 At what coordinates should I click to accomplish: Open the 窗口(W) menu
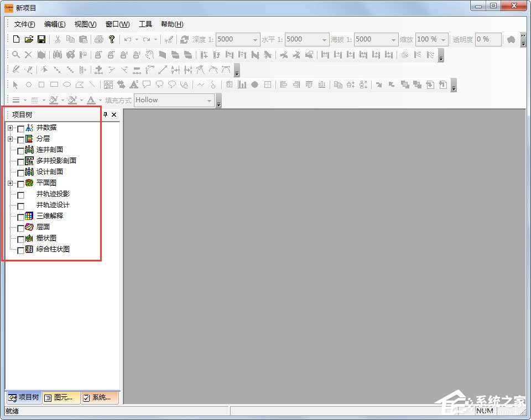coord(117,24)
